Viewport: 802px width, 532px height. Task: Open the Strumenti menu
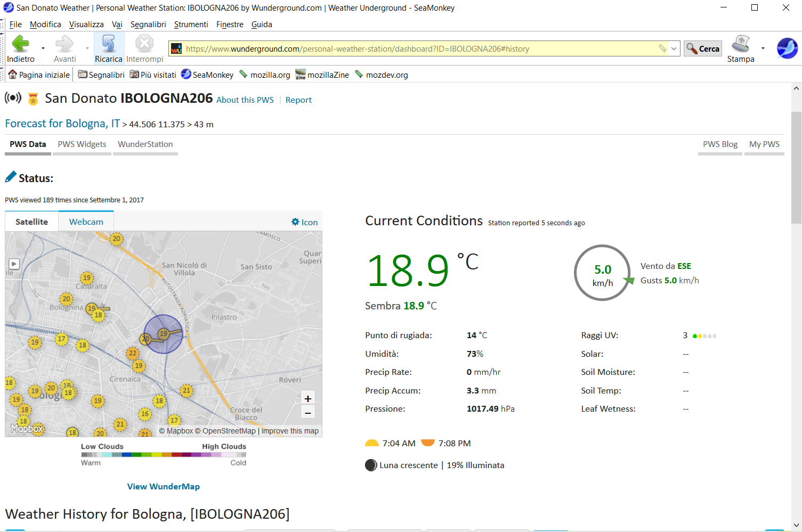pyautogui.click(x=191, y=24)
